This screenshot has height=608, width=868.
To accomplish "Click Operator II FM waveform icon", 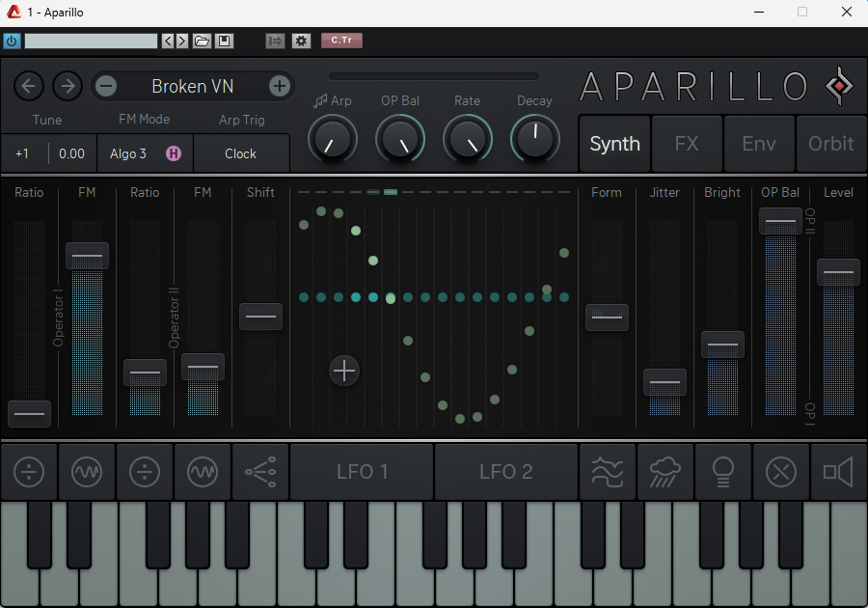I will (203, 472).
